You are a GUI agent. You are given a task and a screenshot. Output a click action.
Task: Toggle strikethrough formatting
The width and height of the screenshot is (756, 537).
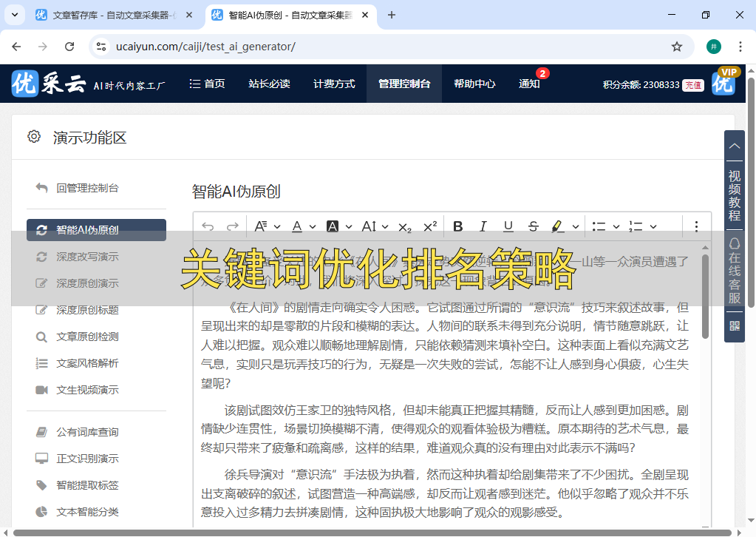tap(534, 226)
